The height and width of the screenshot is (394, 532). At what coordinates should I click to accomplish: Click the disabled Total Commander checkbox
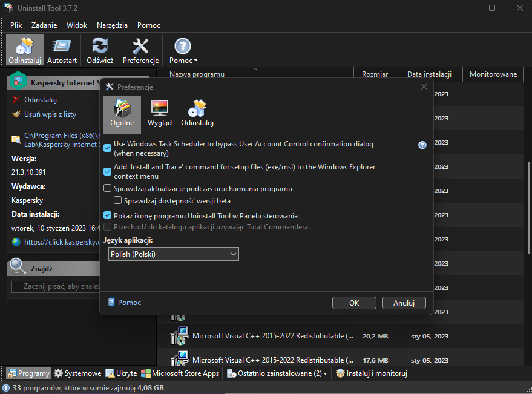(x=107, y=226)
